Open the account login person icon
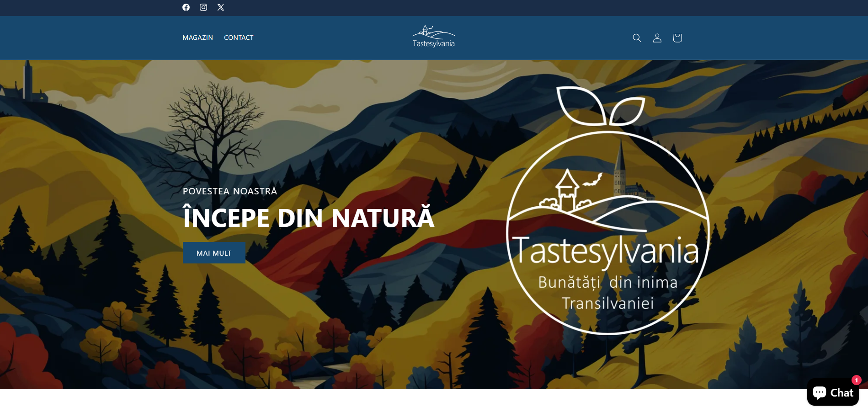Viewport: 868px width, 413px height. tap(657, 38)
